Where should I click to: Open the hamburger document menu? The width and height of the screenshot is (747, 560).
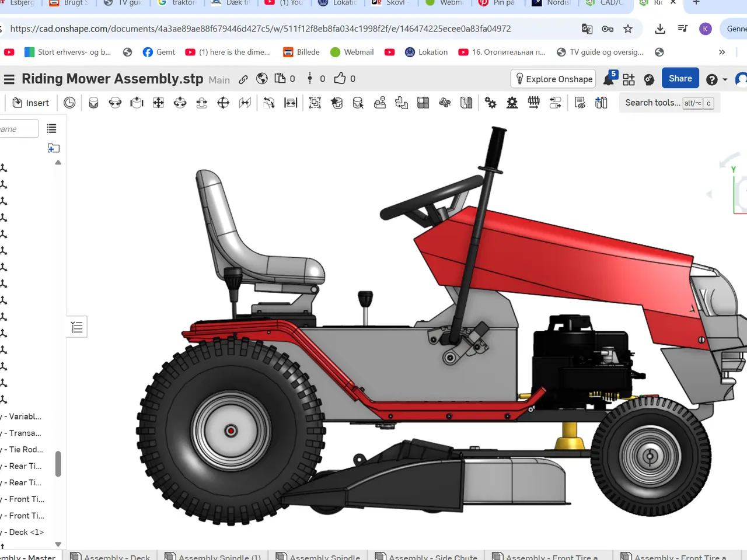pos(9,79)
